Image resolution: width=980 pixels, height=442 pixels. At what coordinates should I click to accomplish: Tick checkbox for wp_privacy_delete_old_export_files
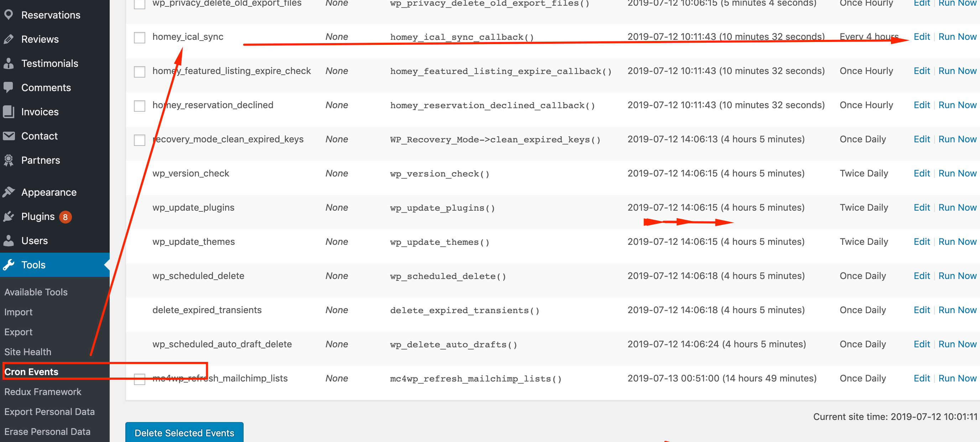tap(140, 4)
